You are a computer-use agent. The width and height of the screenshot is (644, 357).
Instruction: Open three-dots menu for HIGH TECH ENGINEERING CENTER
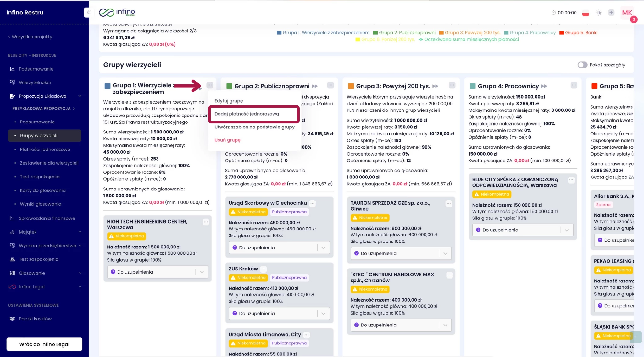[206, 222]
